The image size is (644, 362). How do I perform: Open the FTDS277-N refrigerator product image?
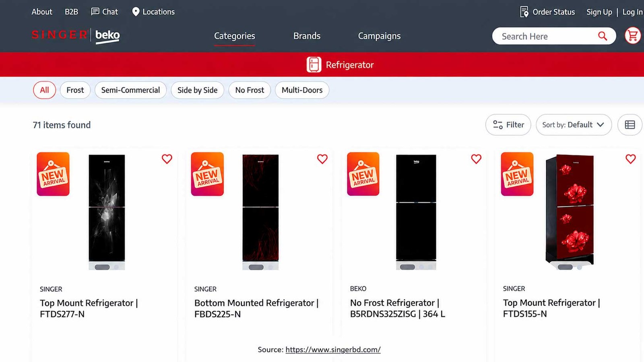point(107,212)
